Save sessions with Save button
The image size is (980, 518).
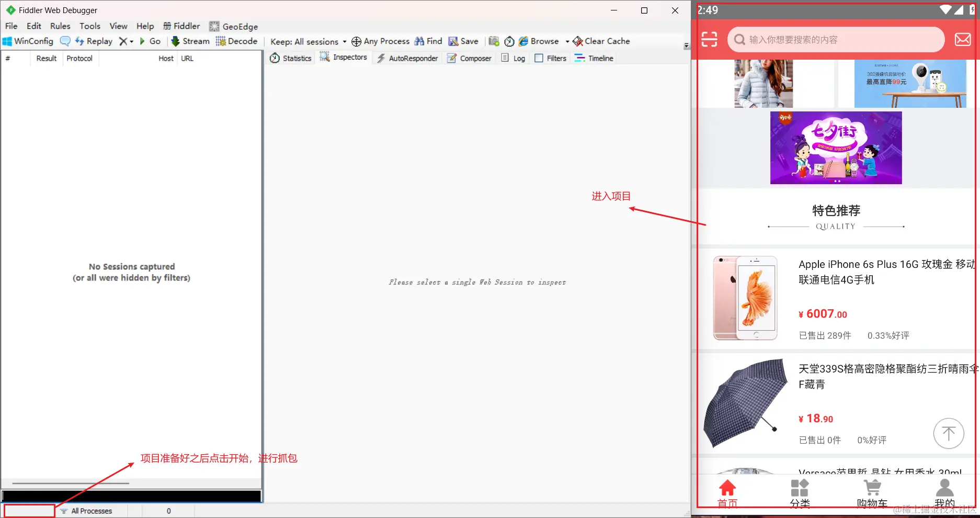click(x=463, y=41)
